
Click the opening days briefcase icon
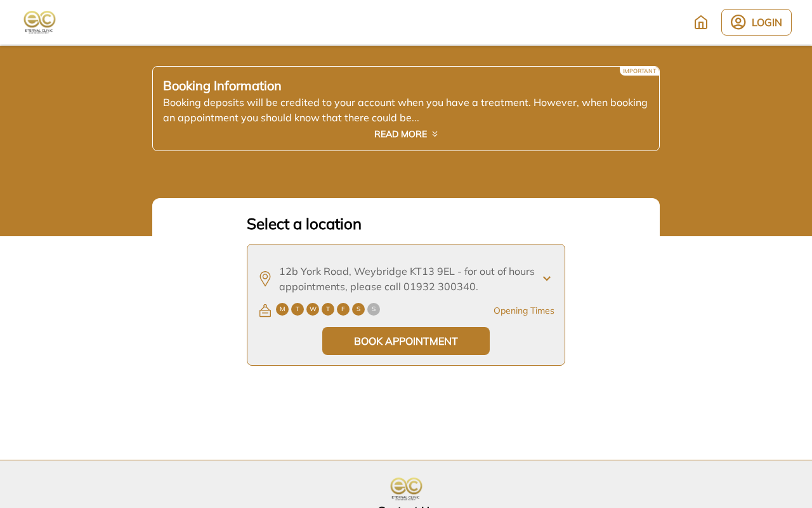click(265, 311)
